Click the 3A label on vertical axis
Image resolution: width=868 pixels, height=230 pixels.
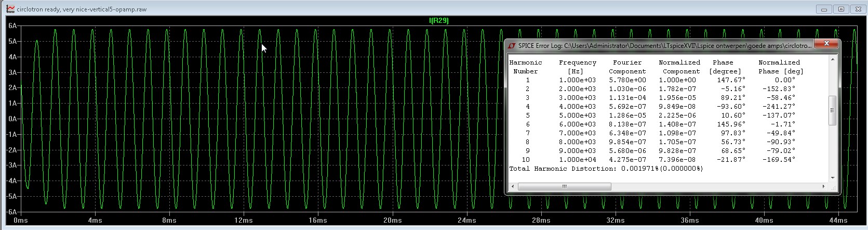click(12, 72)
